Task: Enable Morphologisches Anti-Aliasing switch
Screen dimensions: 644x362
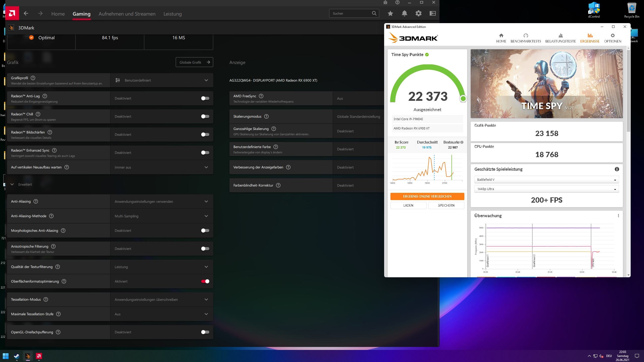Action: [205, 231]
